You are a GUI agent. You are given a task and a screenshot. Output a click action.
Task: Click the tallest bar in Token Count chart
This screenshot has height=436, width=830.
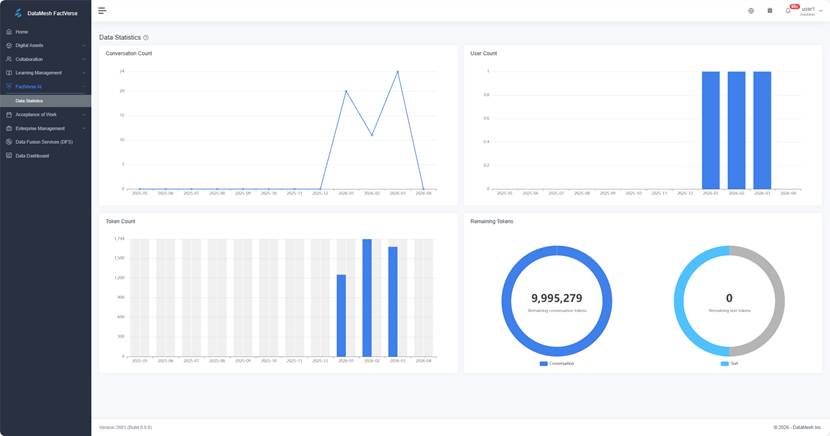(x=367, y=297)
